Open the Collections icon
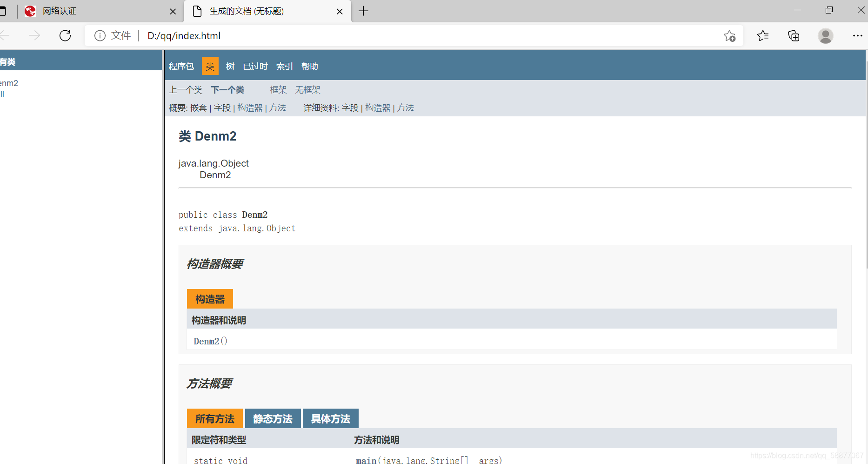The height and width of the screenshot is (464, 868). (794, 36)
